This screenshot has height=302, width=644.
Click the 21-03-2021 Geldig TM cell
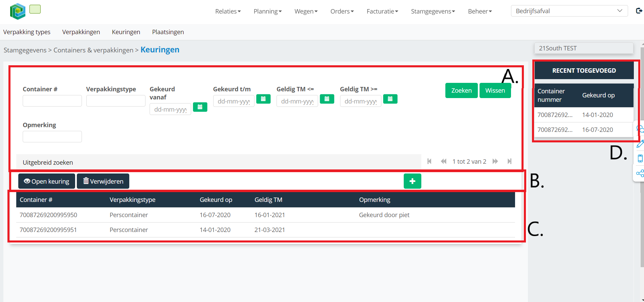[270, 230]
